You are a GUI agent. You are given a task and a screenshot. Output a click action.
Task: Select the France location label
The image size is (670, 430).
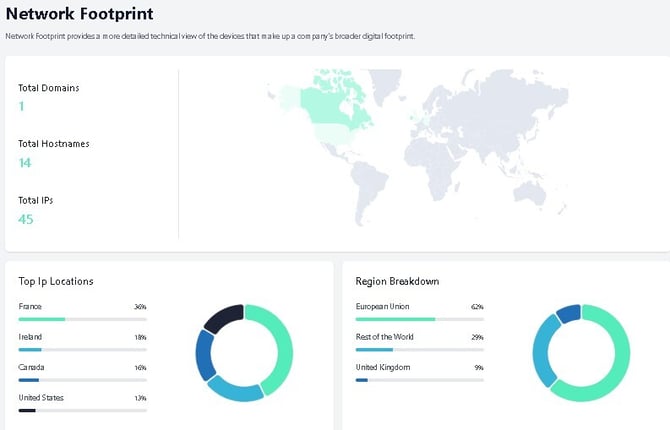pos(30,306)
